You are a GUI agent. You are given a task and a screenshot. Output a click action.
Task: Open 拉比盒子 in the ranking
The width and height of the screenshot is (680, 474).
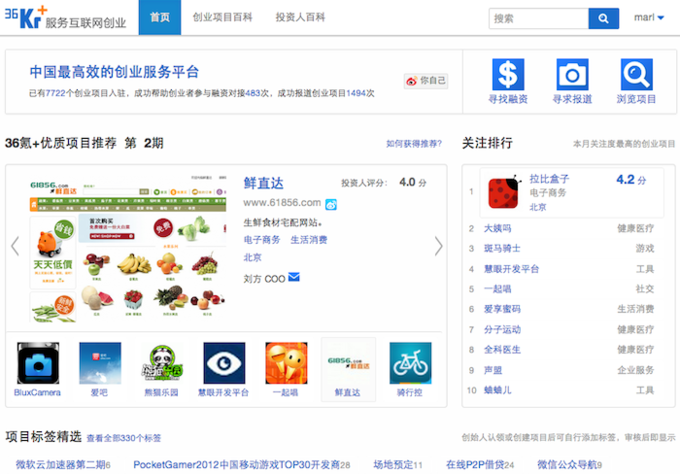point(549,179)
